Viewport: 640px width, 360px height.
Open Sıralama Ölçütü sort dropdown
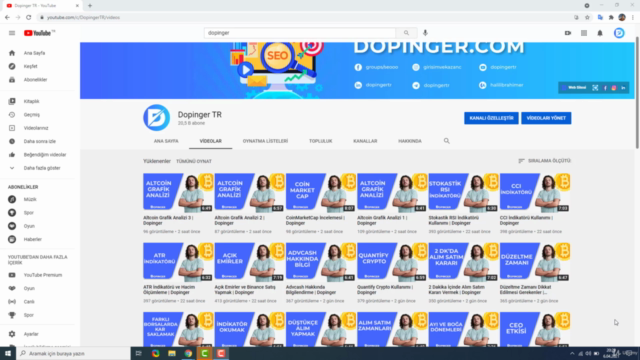pos(544,161)
